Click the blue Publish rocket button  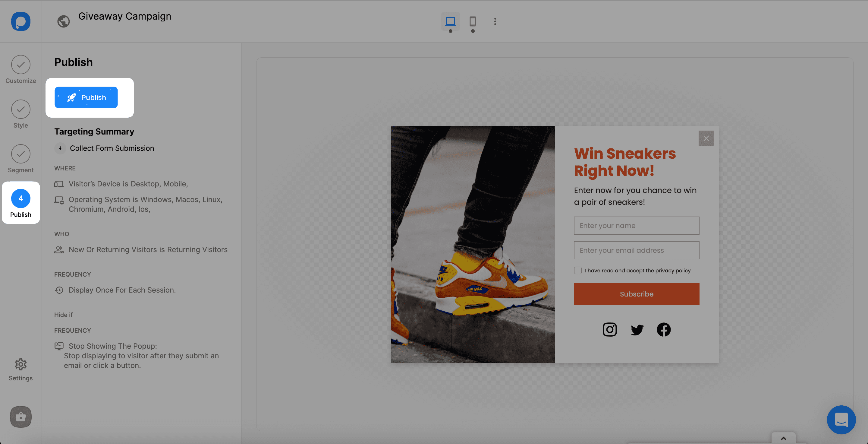tap(86, 97)
